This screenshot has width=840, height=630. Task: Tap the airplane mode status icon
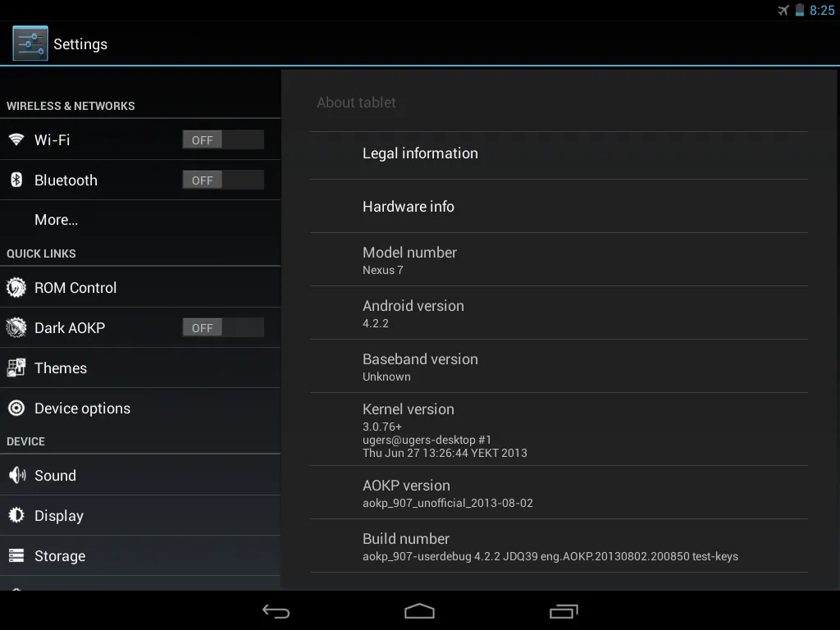point(783,10)
